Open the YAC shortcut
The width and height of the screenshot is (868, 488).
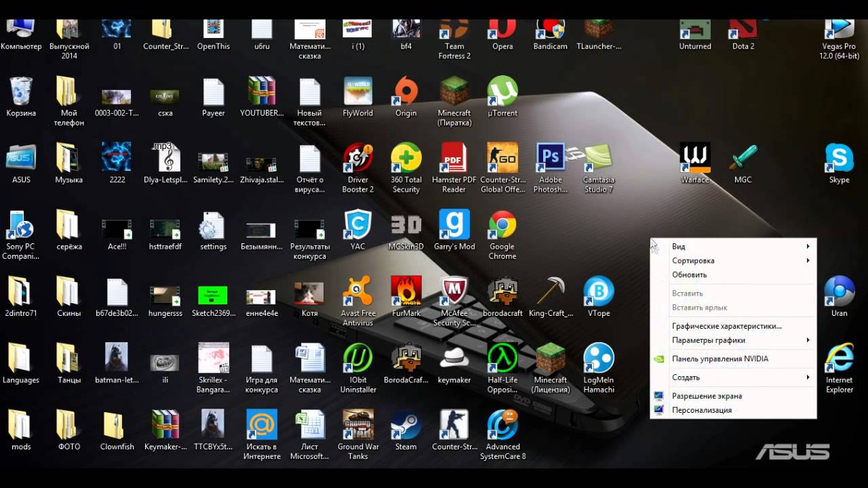[x=358, y=230]
